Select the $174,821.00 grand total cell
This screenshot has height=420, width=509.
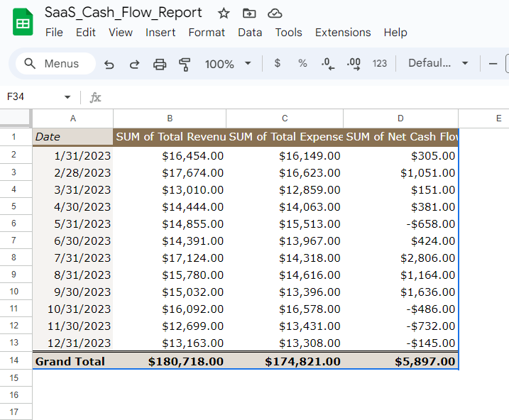point(285,361)
